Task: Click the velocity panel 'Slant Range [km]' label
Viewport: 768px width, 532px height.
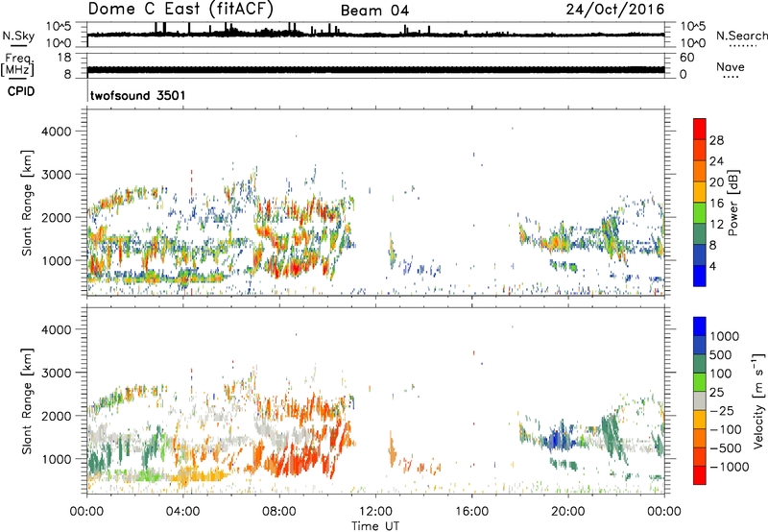Action: click(x=27, y=400)
